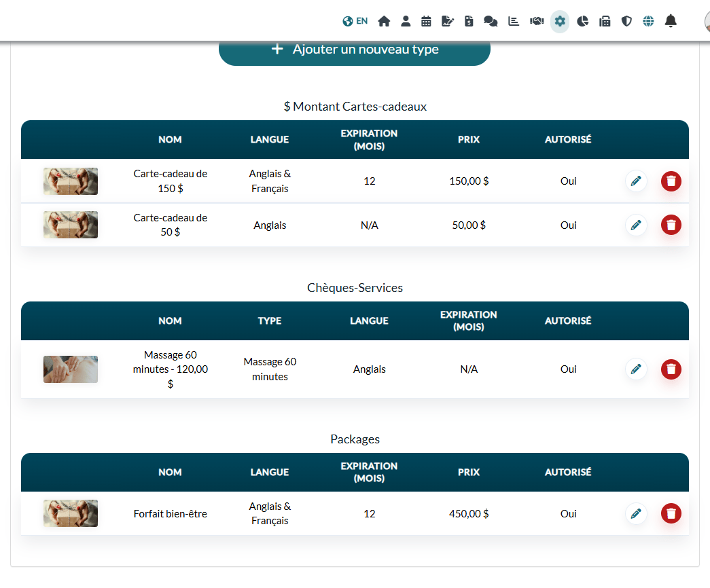Edit the Massage 60 minutes chèque-service
Screen dimensions: 710x588
click(x=636, y=369)
